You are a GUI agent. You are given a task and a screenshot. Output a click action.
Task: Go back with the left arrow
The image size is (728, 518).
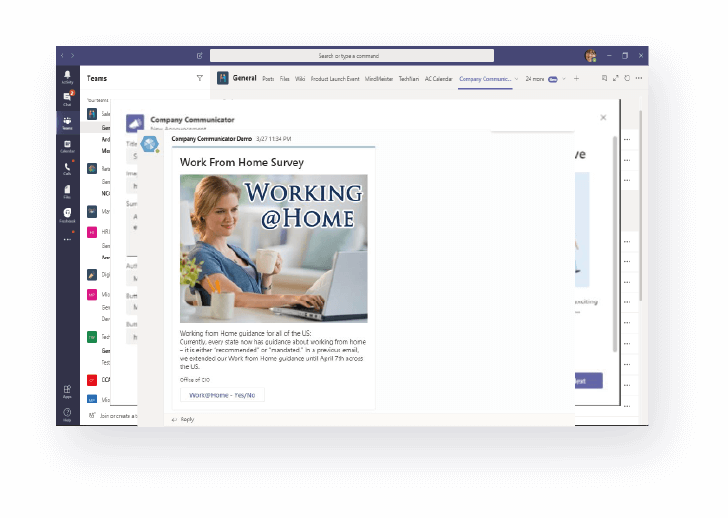62,56
